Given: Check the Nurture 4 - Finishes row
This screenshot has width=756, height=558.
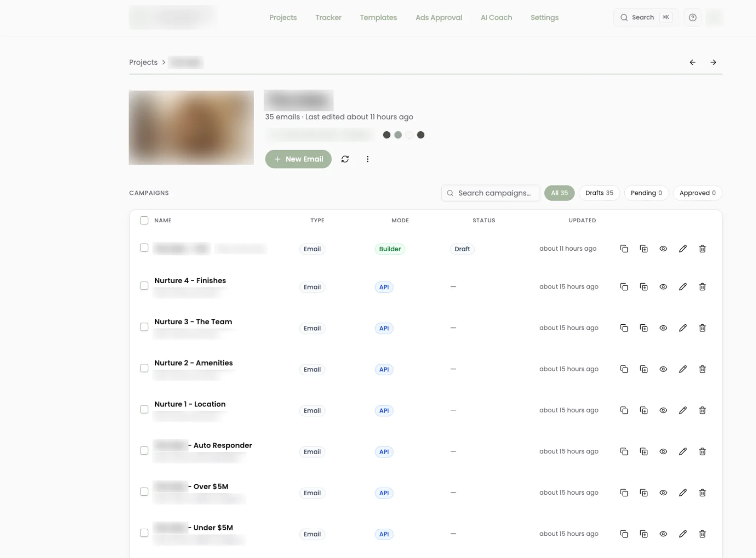Looking at the screenshot, I should 144,286.
